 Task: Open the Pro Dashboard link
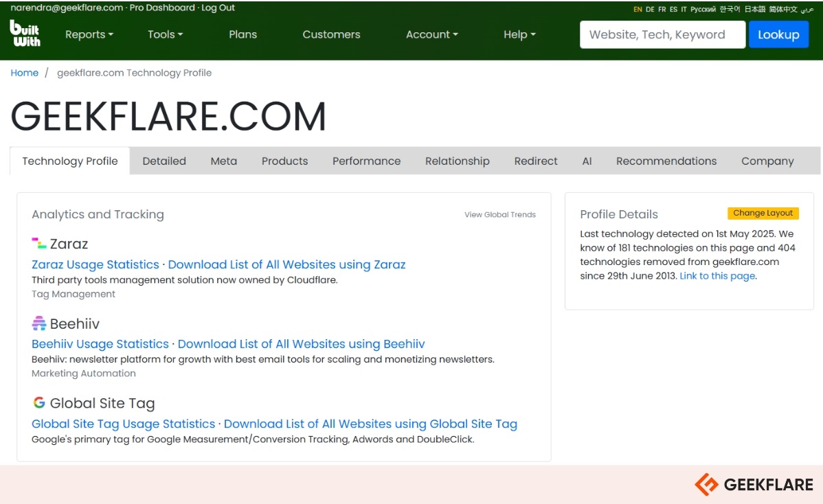pos(162,8)
